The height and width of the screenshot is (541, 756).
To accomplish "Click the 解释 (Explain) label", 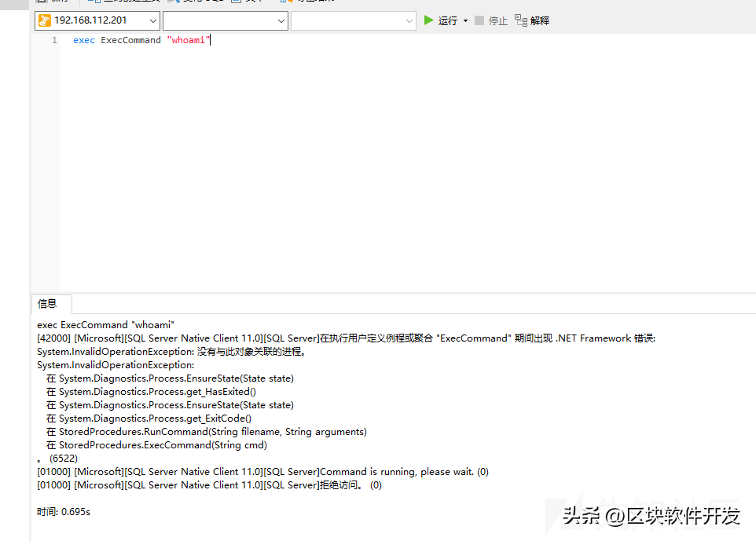I will coord(540,20).
